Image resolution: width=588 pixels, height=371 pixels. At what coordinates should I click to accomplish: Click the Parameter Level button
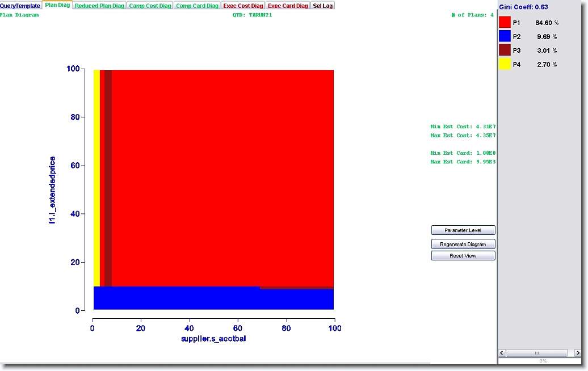(x=463, y=230)
